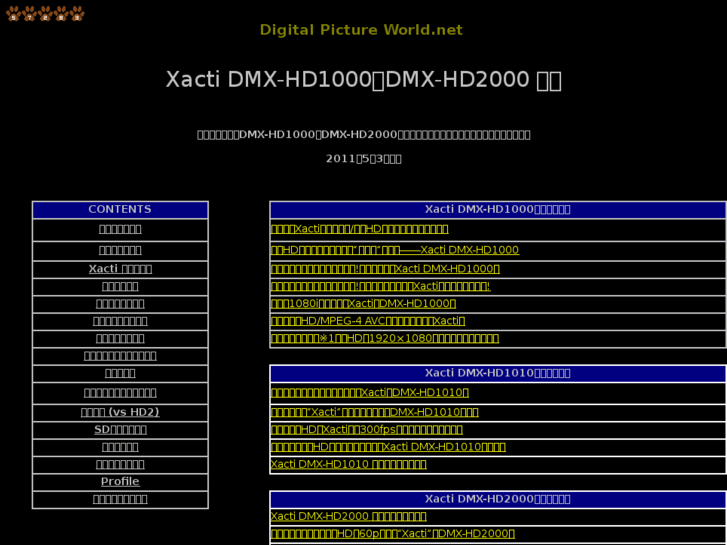
Task: Open the article link containing 1080i
Action: 364,303
